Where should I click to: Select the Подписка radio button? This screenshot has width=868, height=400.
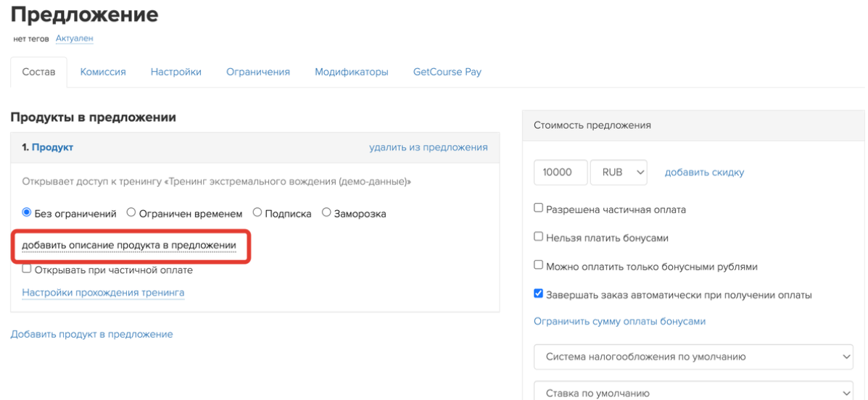click(x=257, y=212)
